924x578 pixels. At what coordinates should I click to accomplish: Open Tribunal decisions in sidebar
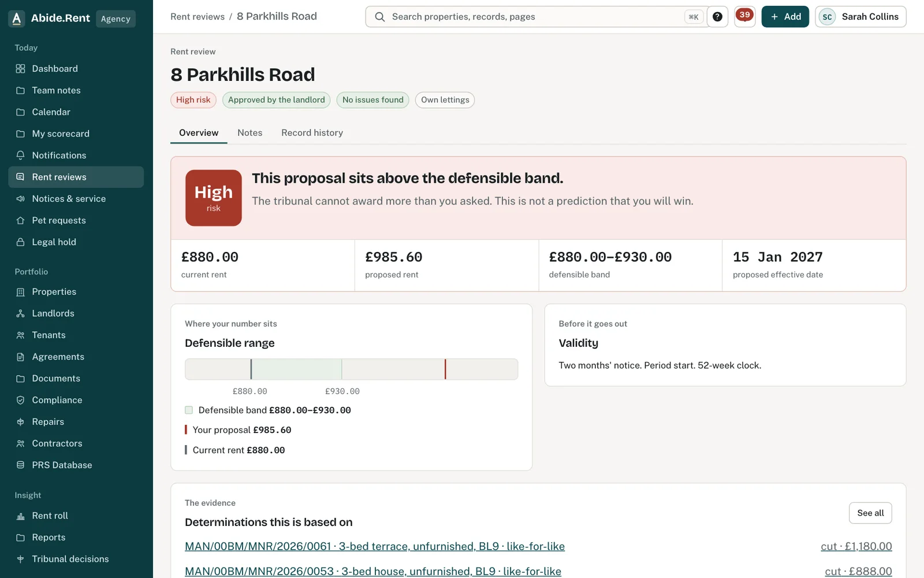76,559
